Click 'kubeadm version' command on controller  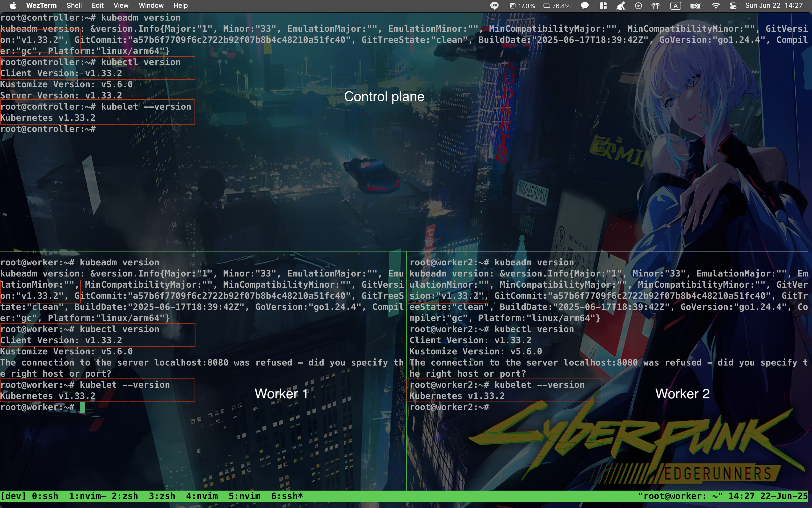(x=141, y=18)
